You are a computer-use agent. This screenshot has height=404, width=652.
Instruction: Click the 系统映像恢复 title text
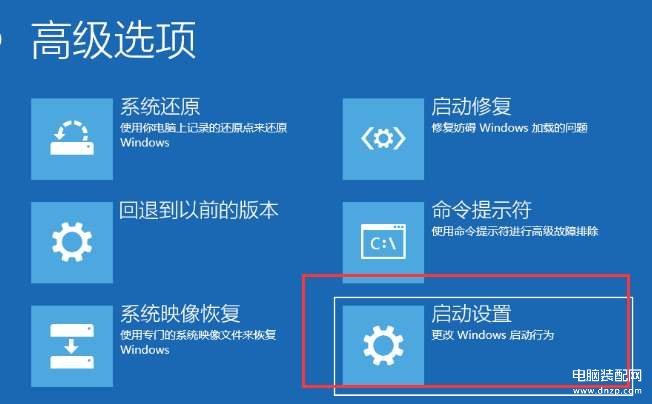(180, 313)
